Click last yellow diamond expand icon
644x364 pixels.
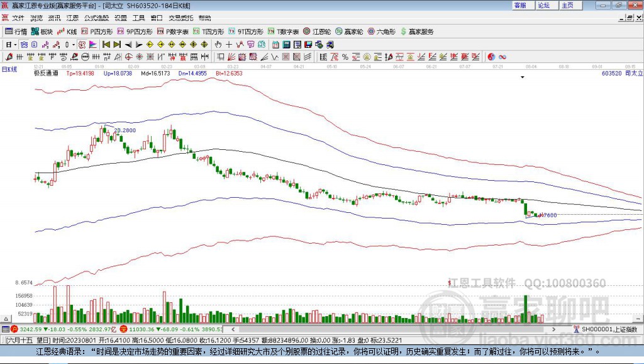(x=204, y=45)
